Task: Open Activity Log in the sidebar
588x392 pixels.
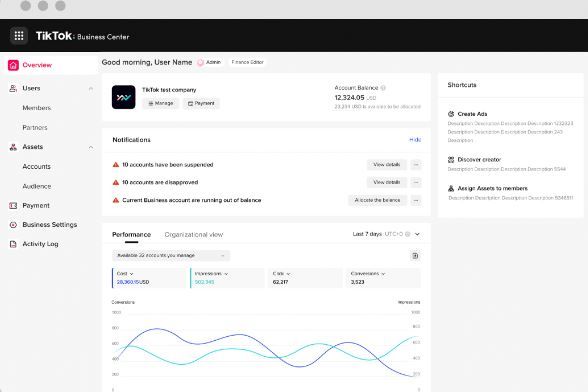Action: click(40, 244)
